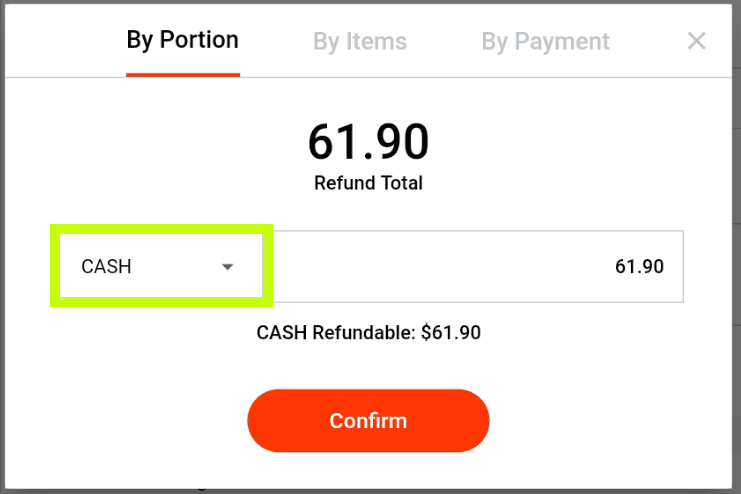Confirm the 61.90 cash refund

(368, 420)
